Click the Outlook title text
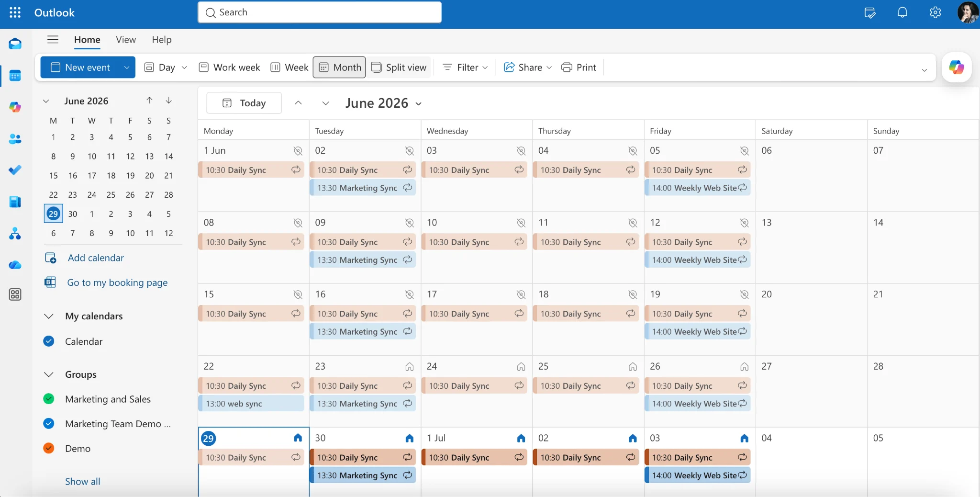The width and height of the screenshot is (980, 497). (x=55, y=12)
